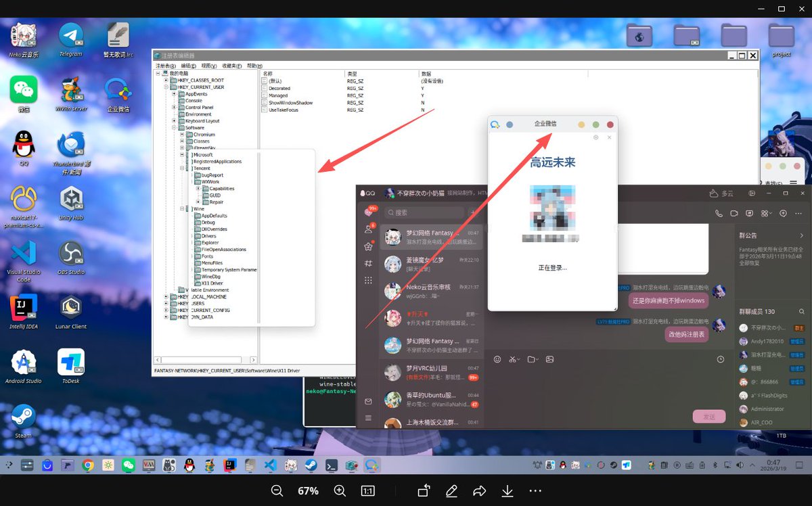Open 收藏夹(F) menu in registry editor
Screen dimensions: 812x506
(x=233, y=66)
